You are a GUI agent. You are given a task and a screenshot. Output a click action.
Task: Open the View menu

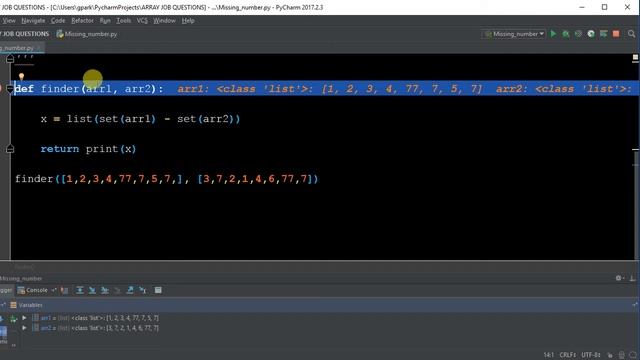(8, 20)
